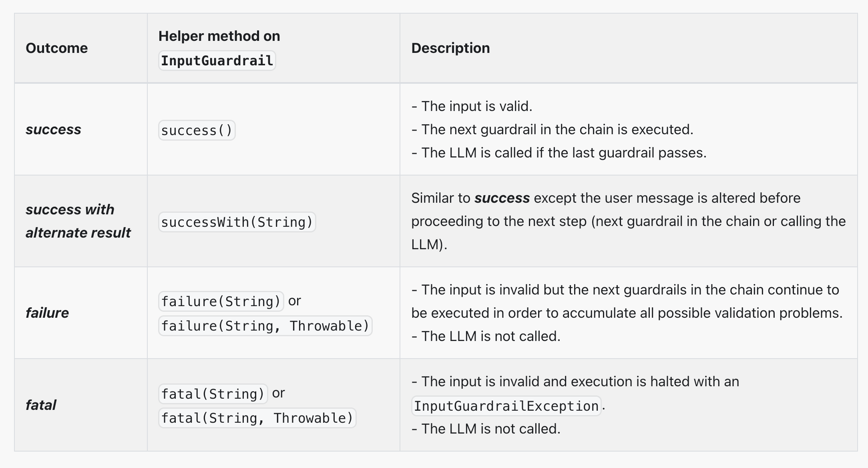The height and width of the screenshot is (468, 868).
Task: Select the italic success outcome cell
Action: (53, 129)
